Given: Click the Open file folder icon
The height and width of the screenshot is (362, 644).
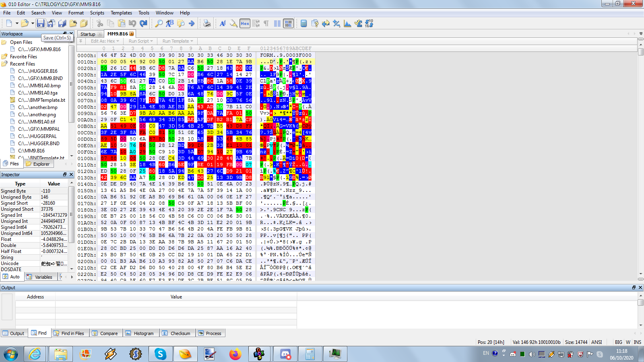Looking at the screenshot, I should pyautogui.click(x=25, y=23).
